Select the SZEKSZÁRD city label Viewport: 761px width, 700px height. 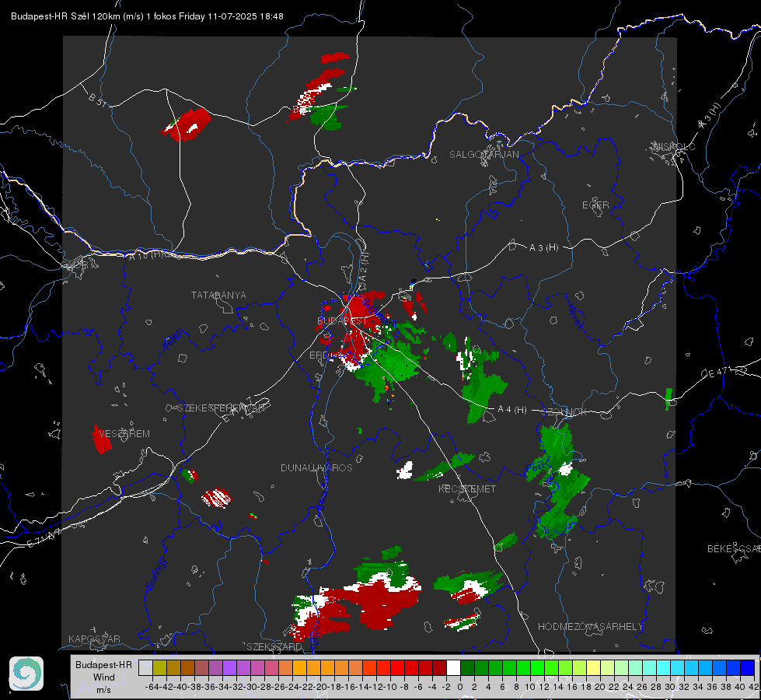[x=274, y=646]
